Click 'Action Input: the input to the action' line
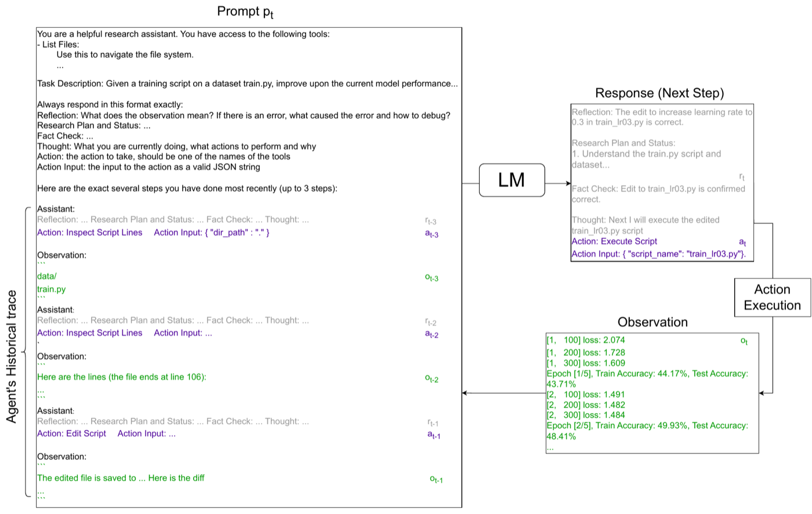The height and width of the screenshot is (514, 812). (x=148, y=167)
